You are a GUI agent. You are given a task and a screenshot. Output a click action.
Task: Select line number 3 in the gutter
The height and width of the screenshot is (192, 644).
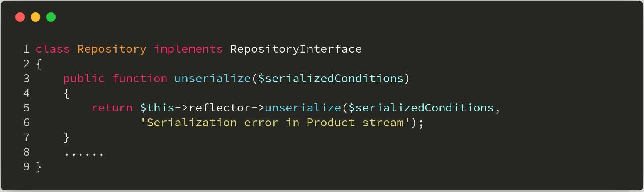coord(26,79)
